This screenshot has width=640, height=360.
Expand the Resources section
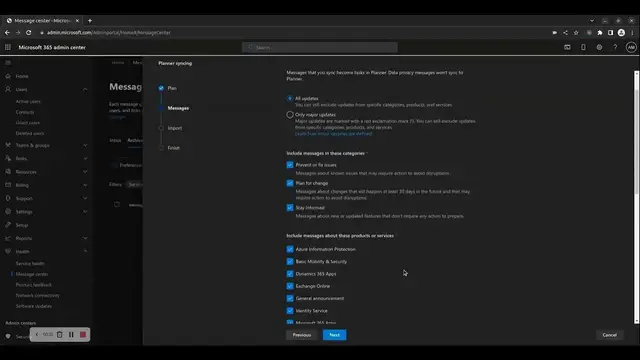click(x=85, y=172)
